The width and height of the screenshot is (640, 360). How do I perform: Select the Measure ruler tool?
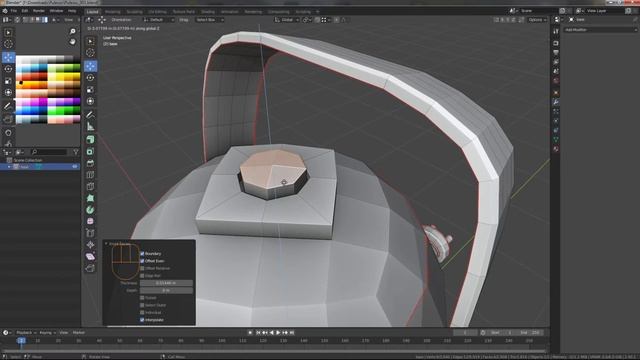coord(91,127)
